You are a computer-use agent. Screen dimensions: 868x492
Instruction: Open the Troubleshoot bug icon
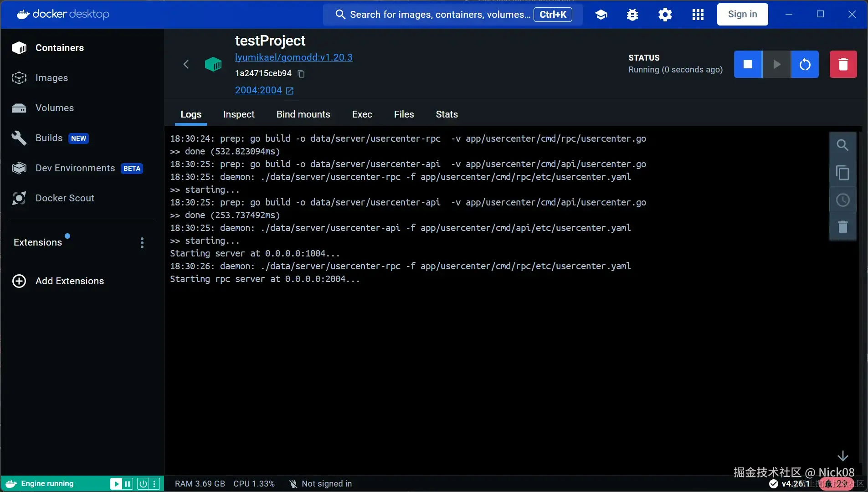pos(632,15)
